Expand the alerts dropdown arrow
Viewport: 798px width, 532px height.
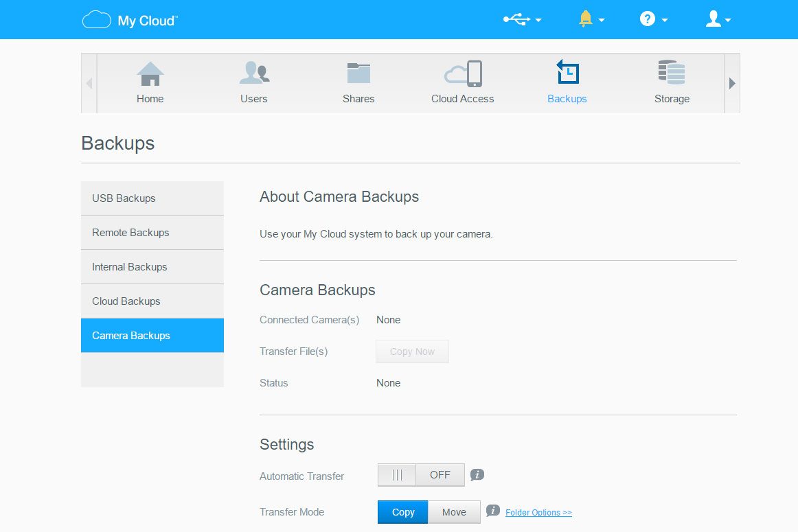coord(602,21)
